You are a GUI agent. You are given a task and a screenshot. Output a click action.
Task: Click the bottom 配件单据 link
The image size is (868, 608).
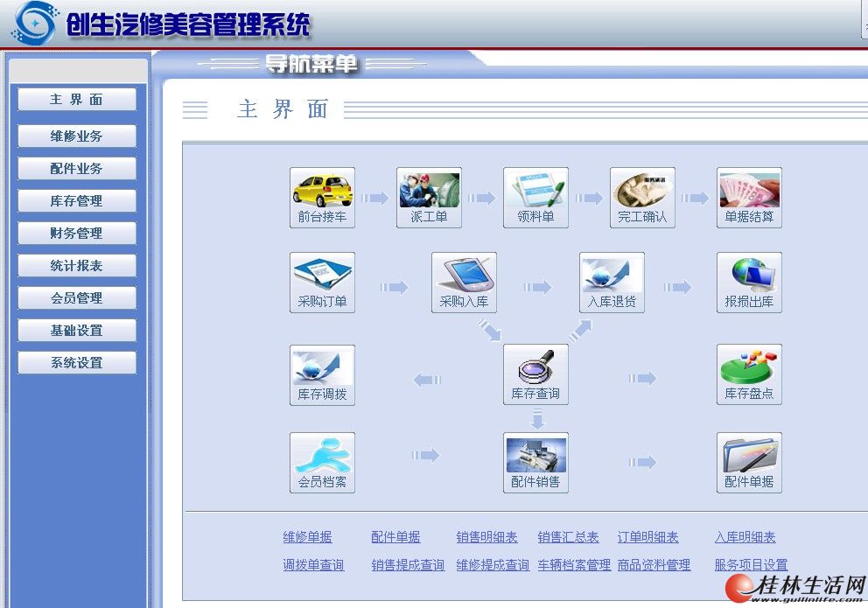395,537
